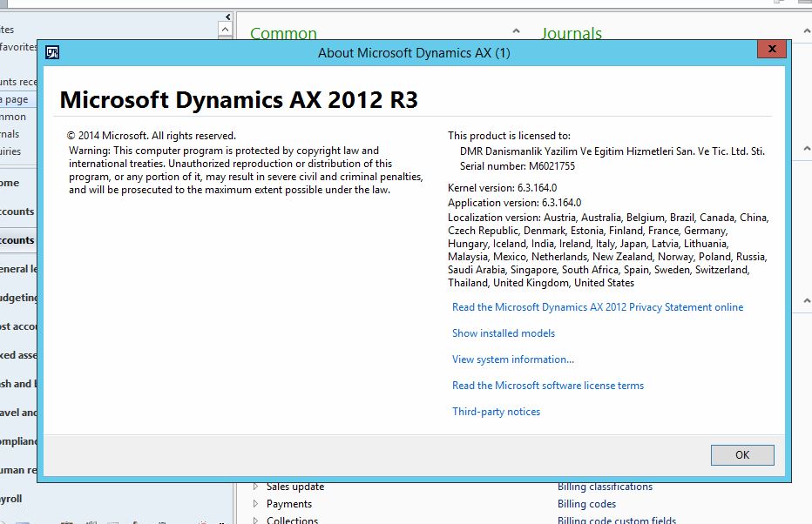The image size is (812, 524).
Task: Select the Fixed assets module
Action: tap(18, 355)
